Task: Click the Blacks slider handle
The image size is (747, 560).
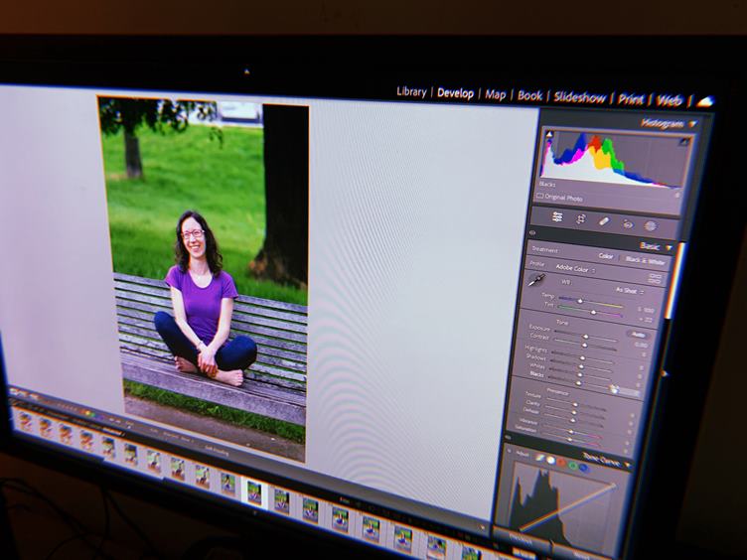Action: 578,383
